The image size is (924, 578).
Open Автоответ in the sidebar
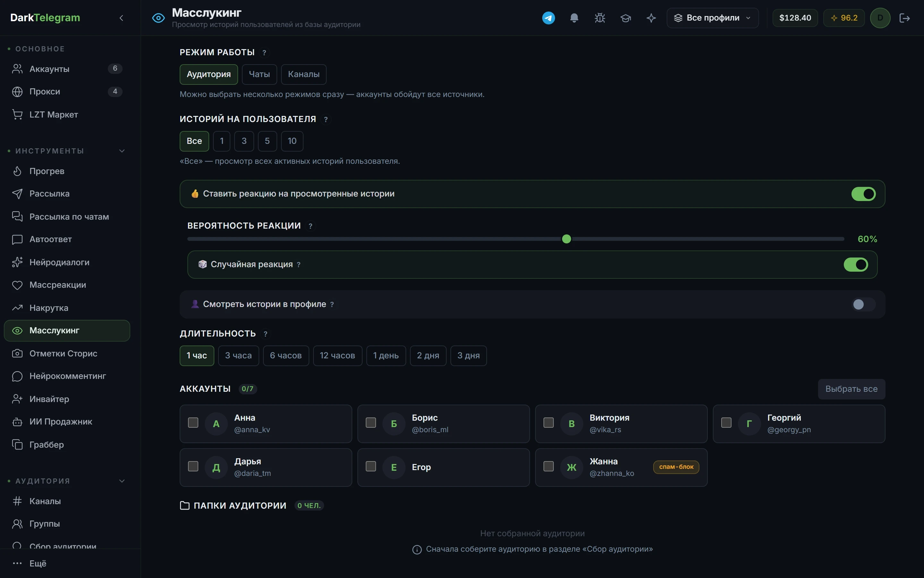pyautogui.click(x=67, y=239)
